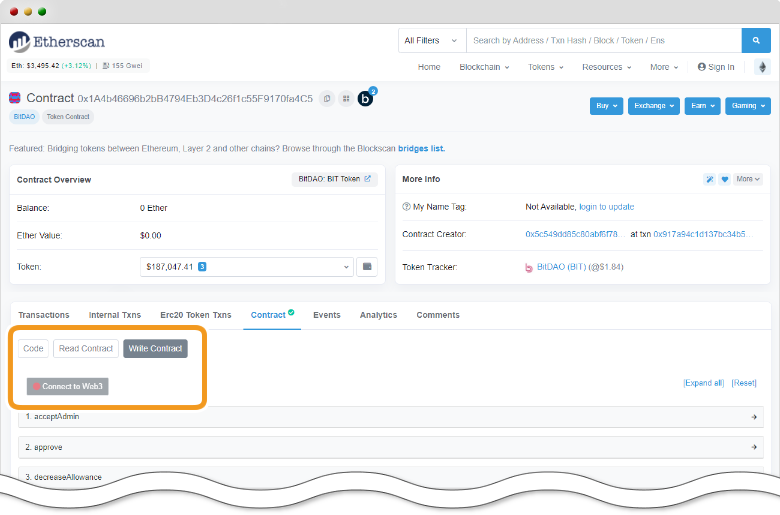Click the BitDAO token tracker logo
This screenshot has width=780, height=515.
tap(529, 268)
